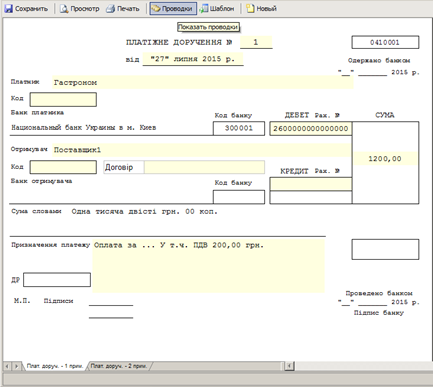Select the bank code field 300001

point(239,128)
